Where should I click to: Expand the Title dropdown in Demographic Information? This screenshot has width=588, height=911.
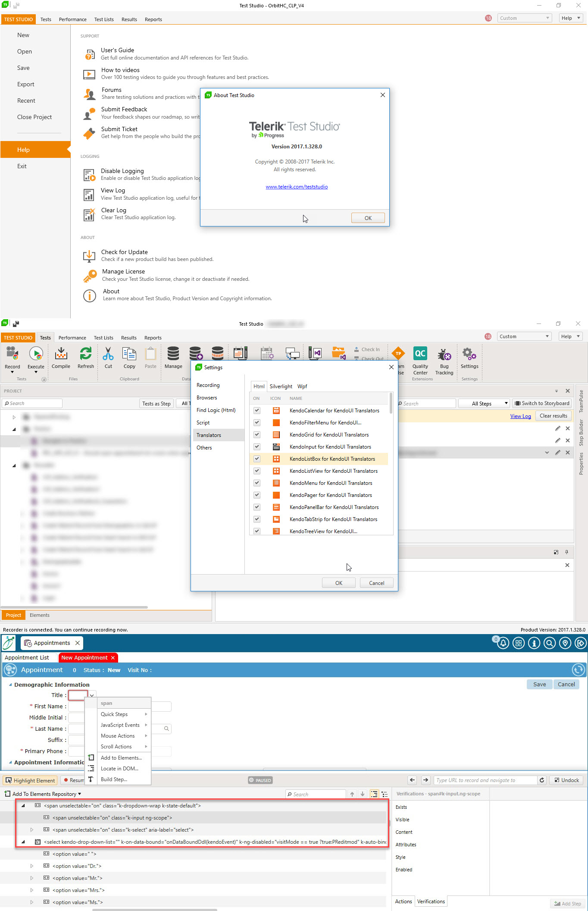[x=92, y=695]
